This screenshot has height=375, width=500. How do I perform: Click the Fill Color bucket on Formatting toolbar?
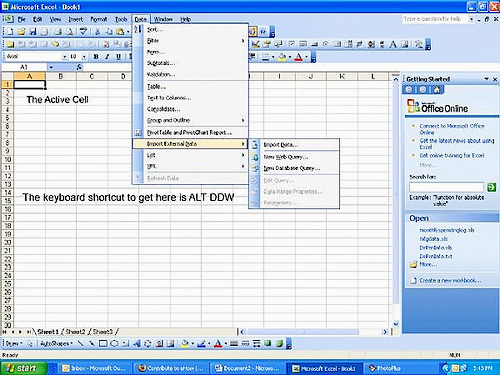pos(282,57)
